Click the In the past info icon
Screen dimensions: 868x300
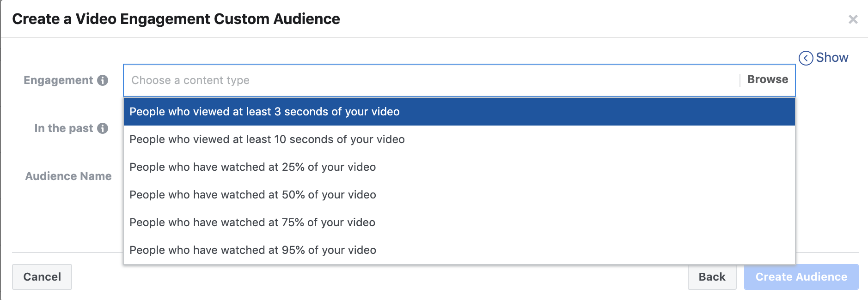click(103, 128)
